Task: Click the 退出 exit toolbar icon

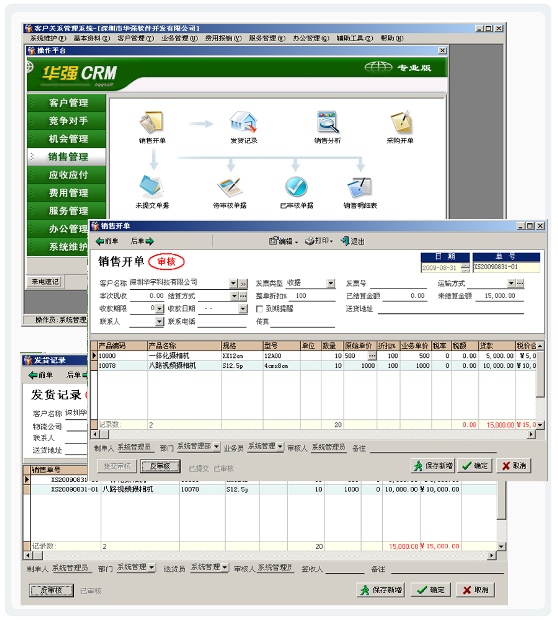Action: [x=353, y=241]
